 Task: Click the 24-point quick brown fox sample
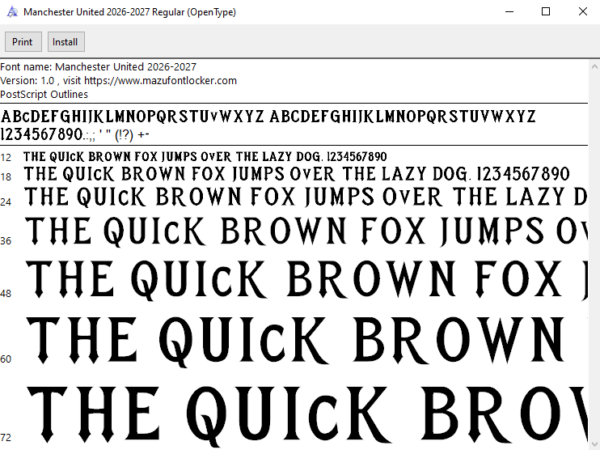pyautogui.click(x=306, y=197)
